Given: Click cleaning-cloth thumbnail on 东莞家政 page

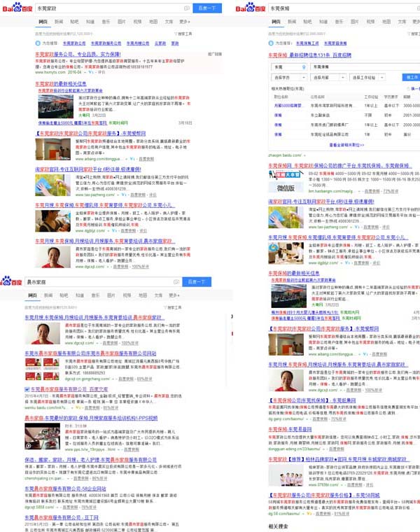Looking at the screenshot, I should coord(52,185).
